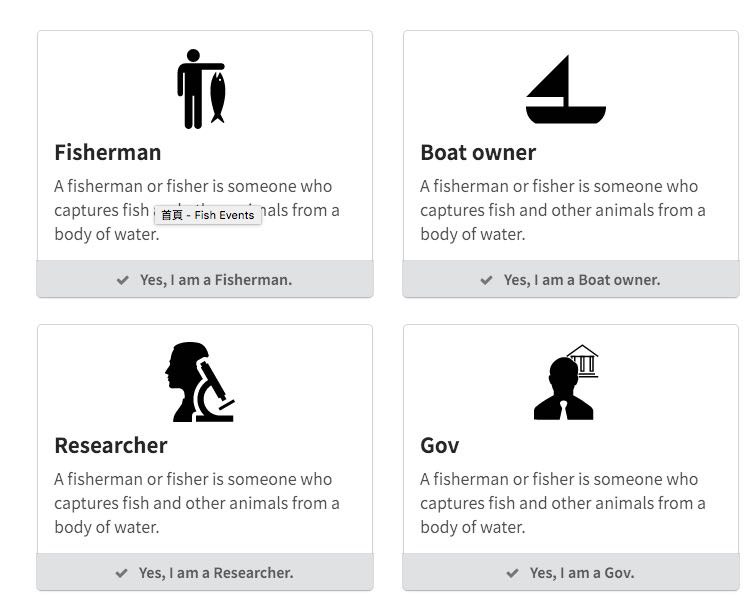Click the Researcher card description text
This screenshot has width=756, height=602.
(x=197, y=503)
